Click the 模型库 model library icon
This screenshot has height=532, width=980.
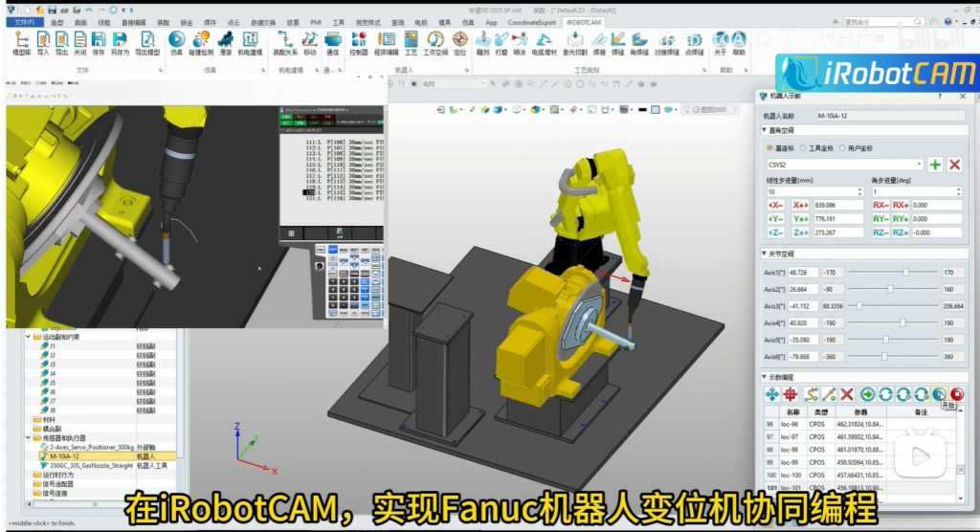pyautogui.click(x=20, y=39)
